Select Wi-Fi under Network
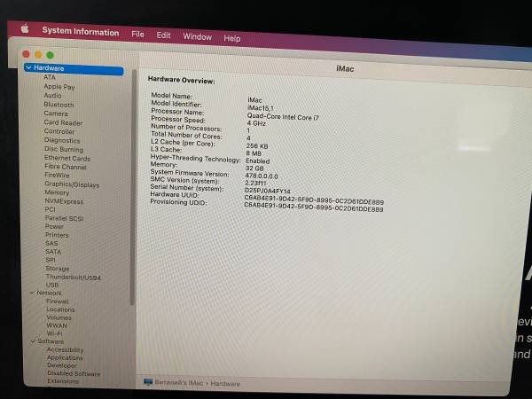Viewport: 532px width, 399px height. 54,333
